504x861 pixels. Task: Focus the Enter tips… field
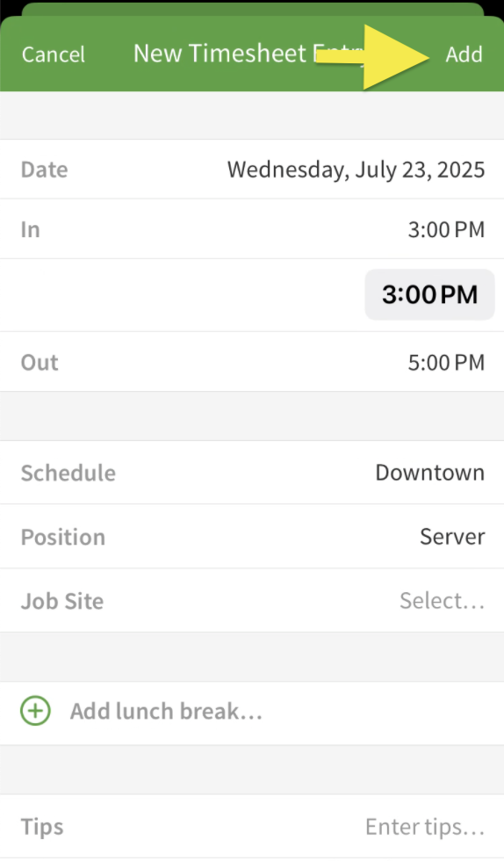click(425, 827)
